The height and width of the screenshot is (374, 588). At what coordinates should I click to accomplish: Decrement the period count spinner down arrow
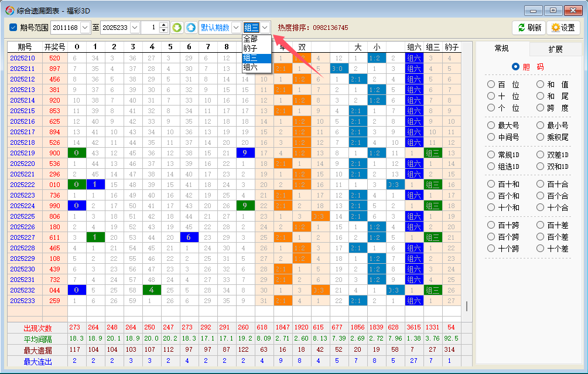pyautogui.click(x=163, y=30)
